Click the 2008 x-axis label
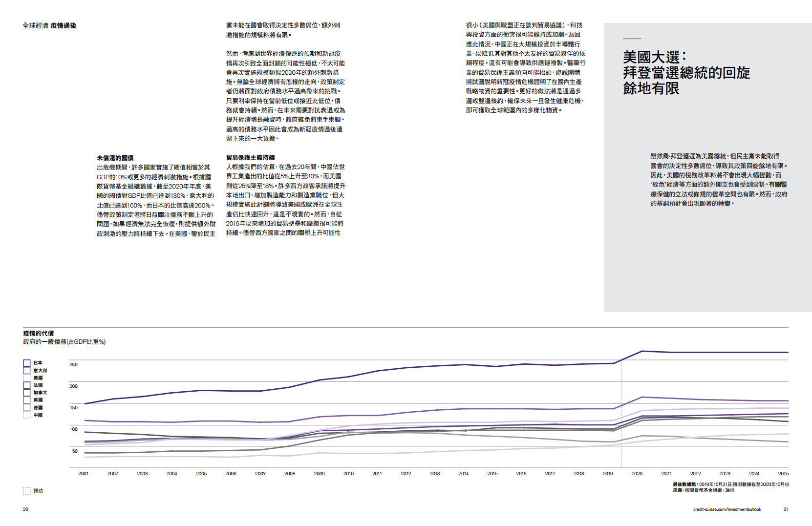Screen dimensions: 812x526 coord(290,474)
